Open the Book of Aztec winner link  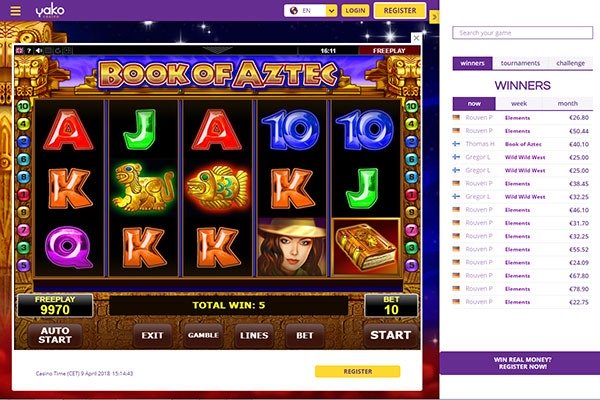pyautogui.click(x=523, y=144)
